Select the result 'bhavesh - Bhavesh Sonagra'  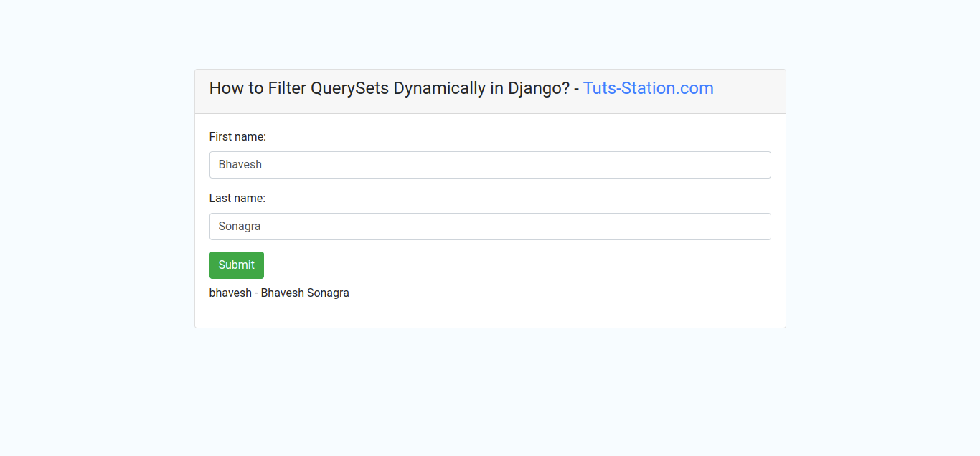coord(279,293)
